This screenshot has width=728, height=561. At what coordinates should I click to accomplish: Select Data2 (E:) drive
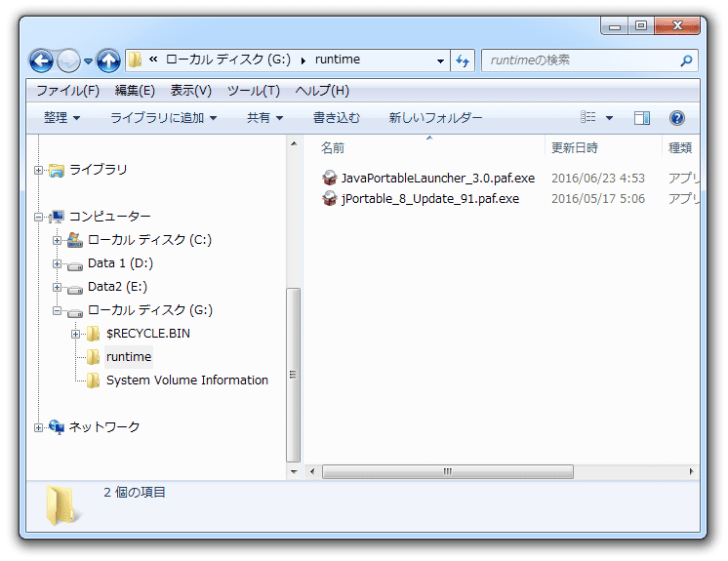[117, 287]
